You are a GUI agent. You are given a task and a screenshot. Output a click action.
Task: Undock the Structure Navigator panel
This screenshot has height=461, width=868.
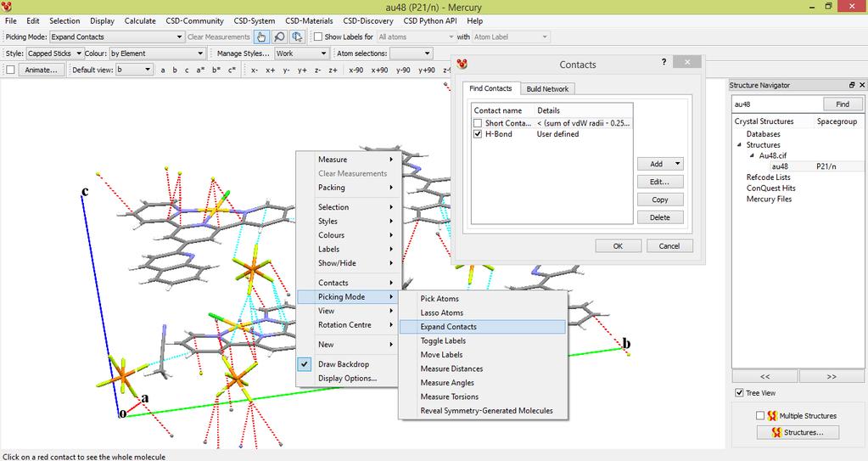(x=852, y=86)
